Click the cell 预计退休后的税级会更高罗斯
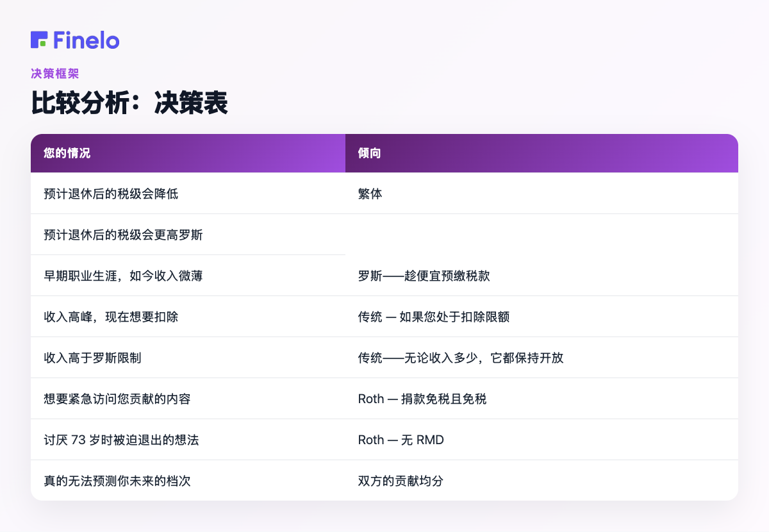This screenshot has width=769, height=532. tap(188, 235)
